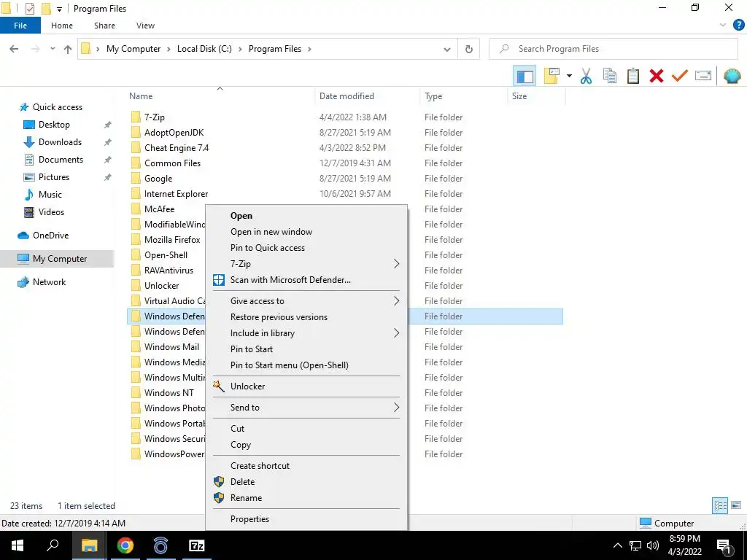Open the Share ribbon tab
Image resolution: width=747 pixels, height=560 pixels.
pos(104,26)
